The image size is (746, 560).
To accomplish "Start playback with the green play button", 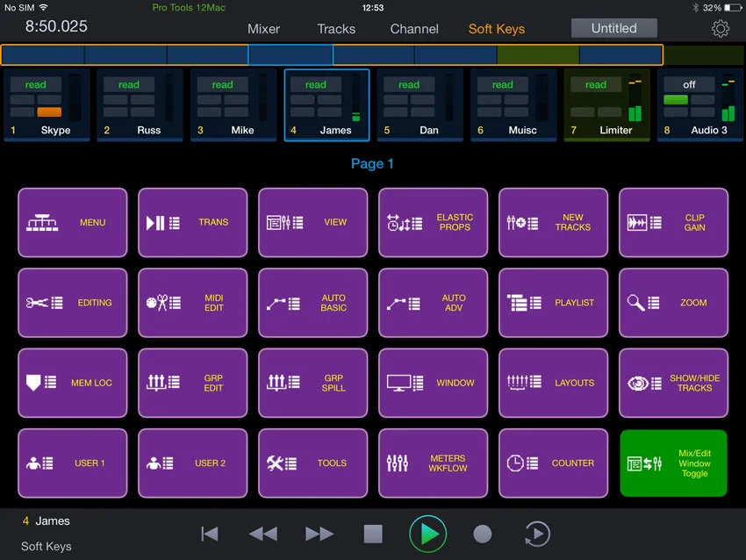I will coord(427,534).
